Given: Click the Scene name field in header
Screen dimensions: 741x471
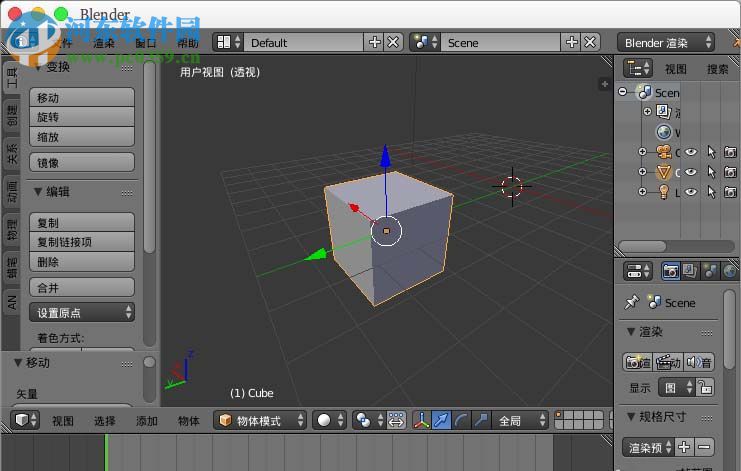Looking at the screenshot, I should 501,43.
